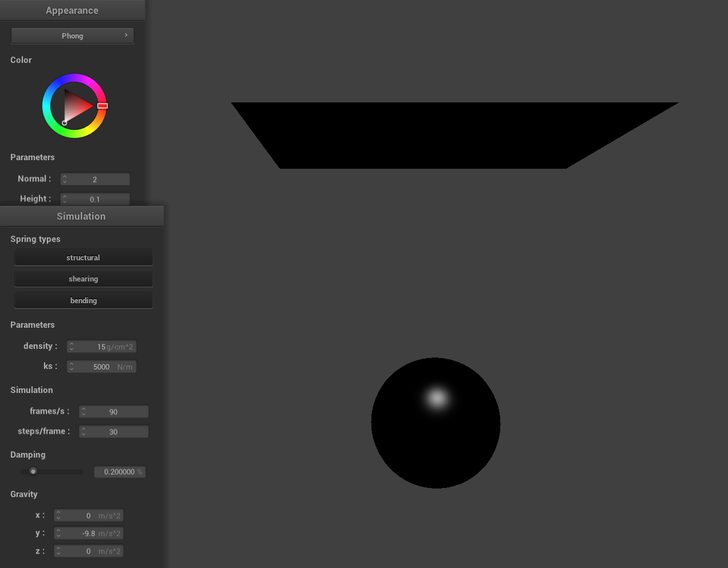The width and height of the screenshot is (728, 568).
Task: Click the Damping slider handle
Action: [33, 471]
